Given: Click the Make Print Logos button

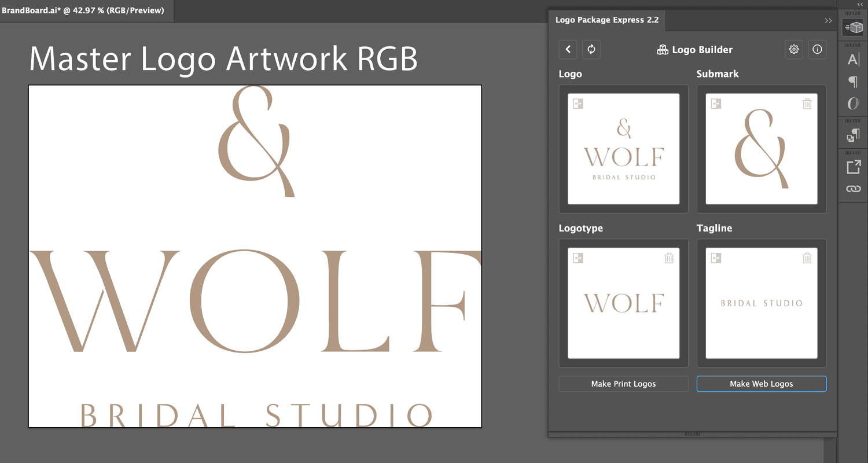Looking at the screenshot, I should click(623, 384).
